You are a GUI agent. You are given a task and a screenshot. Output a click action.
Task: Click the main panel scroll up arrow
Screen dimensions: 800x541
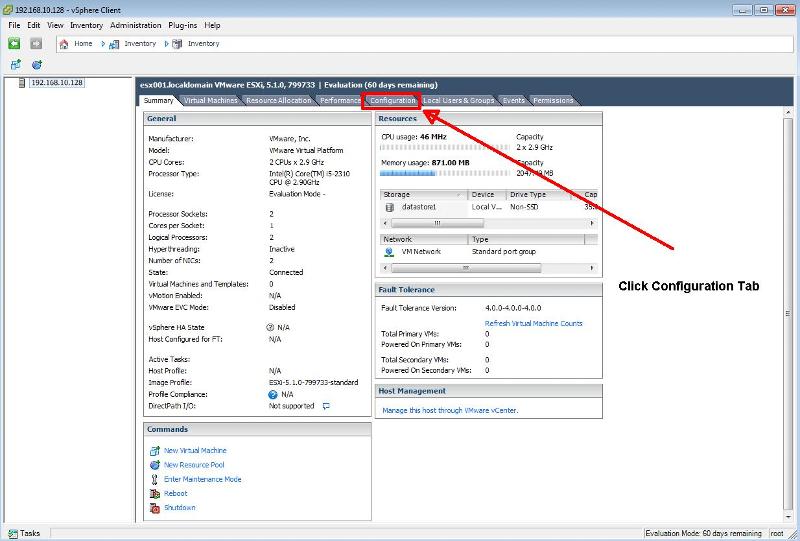pos(788,112)
